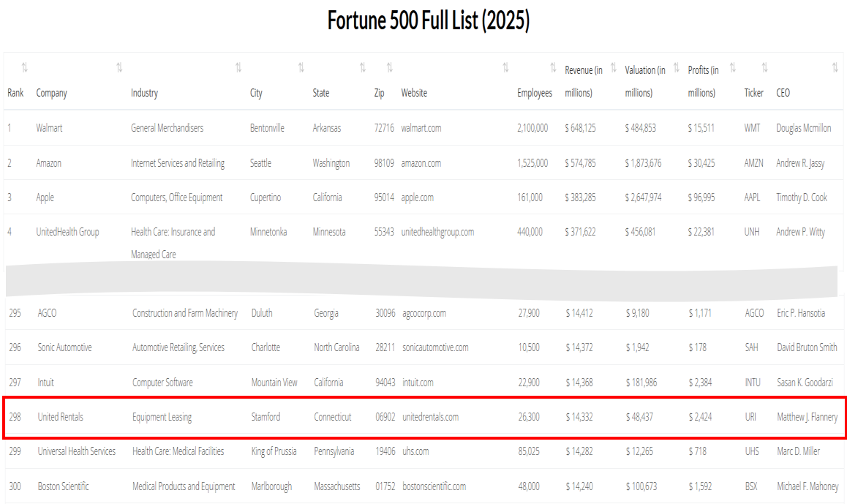Screen dimensions: 847x504
Task: Open bostonscientific.com website link
Action: (x=434, y=486)
